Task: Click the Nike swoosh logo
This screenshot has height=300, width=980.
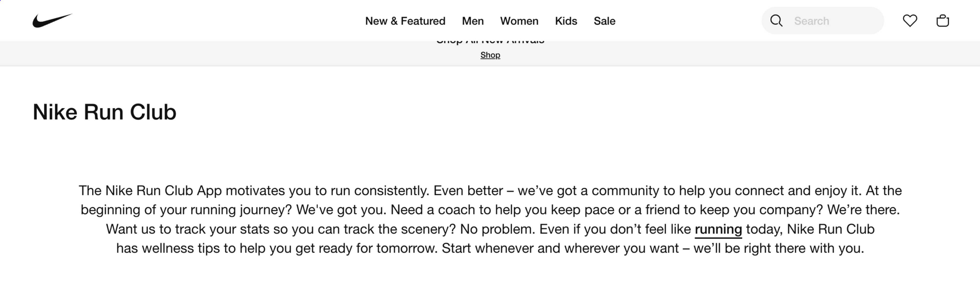Action: coord(52,21)
